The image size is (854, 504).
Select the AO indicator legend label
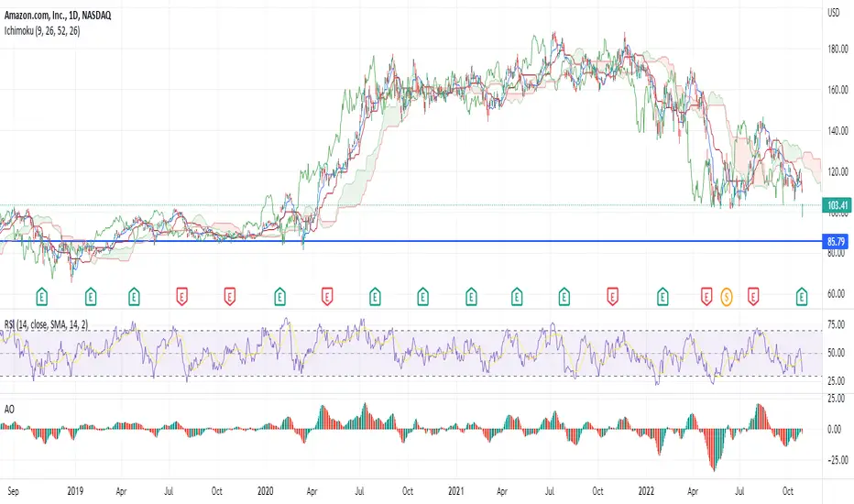tap(9, 409)
